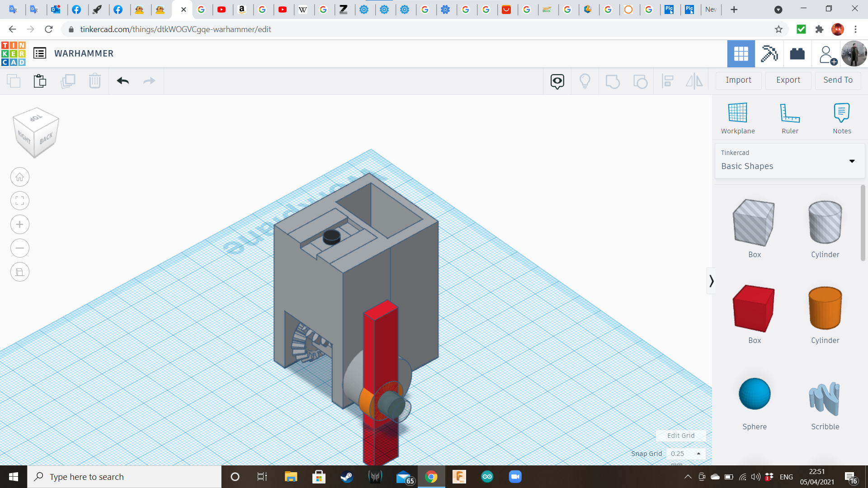Click the Zoom in plus button

click(20, 225)
